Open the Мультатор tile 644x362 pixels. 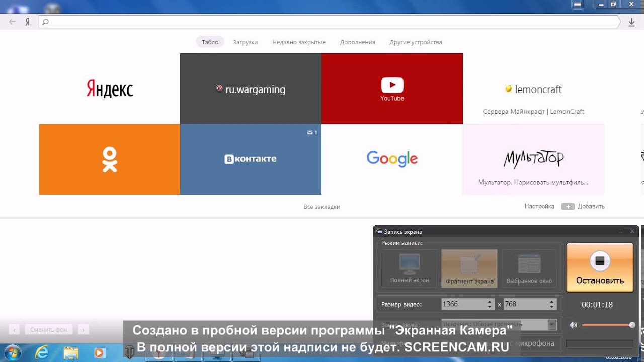[533, 159]
